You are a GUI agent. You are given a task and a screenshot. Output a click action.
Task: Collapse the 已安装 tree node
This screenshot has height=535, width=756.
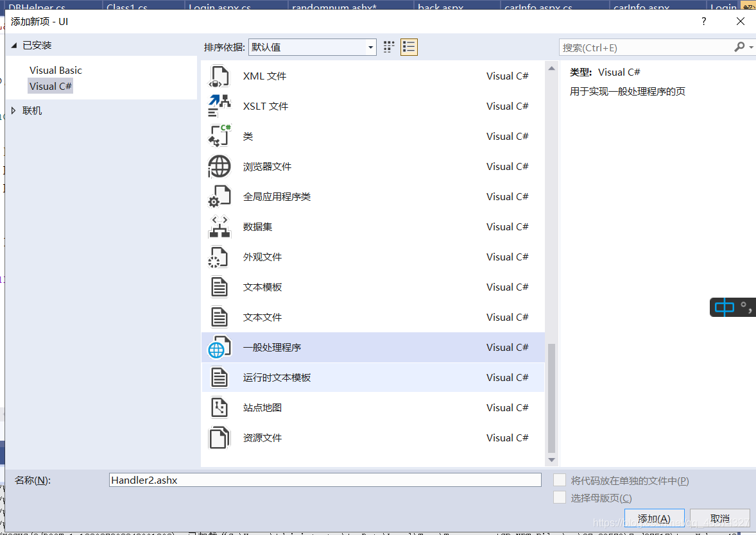point(14,46)
